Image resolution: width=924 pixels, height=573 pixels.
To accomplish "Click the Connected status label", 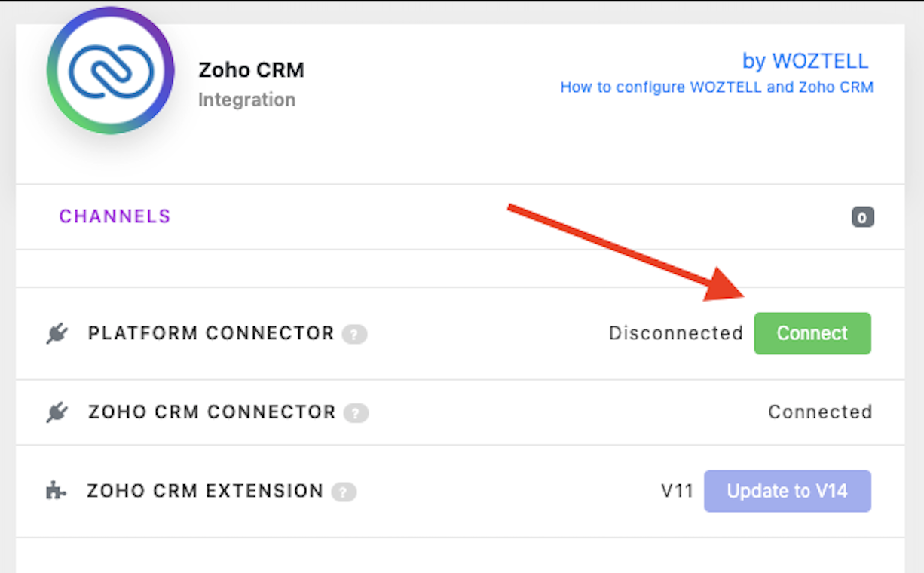I will (x=820, y=412).
